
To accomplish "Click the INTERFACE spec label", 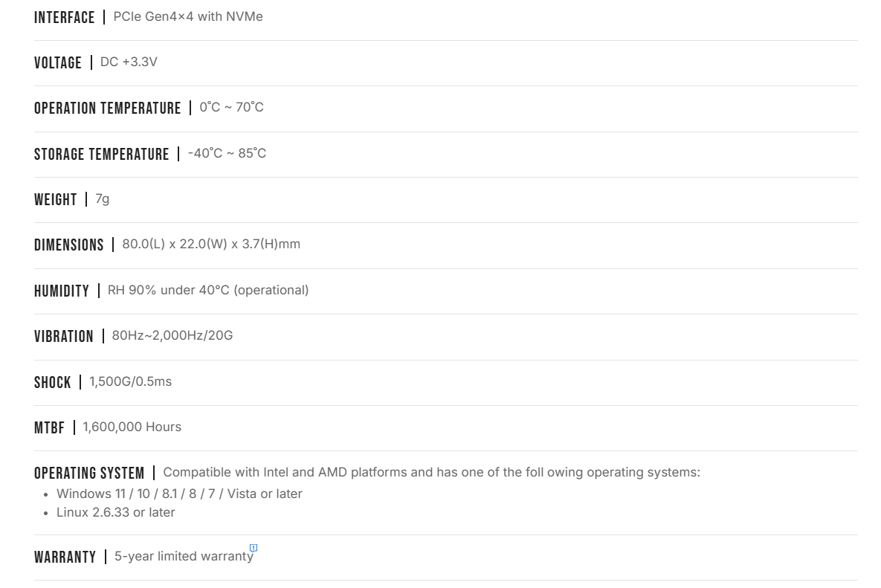I will click(x=65, y=17).
